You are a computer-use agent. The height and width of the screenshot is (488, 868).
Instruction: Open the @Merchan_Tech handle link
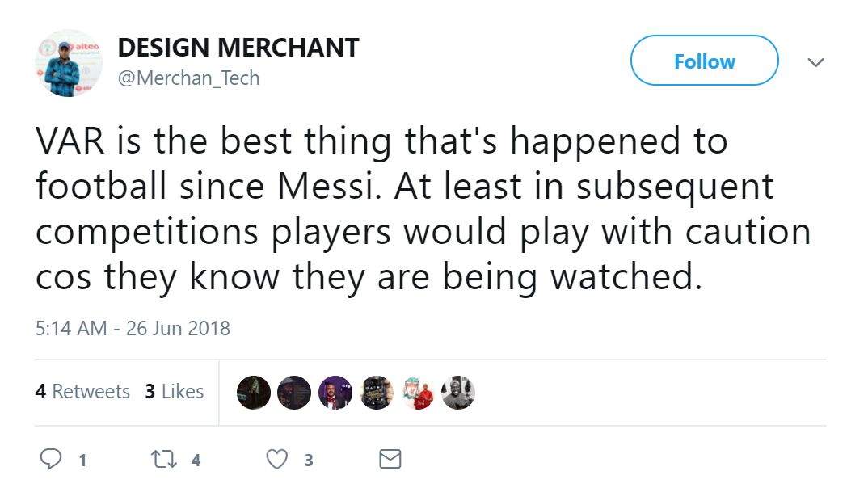coord(189,78)
